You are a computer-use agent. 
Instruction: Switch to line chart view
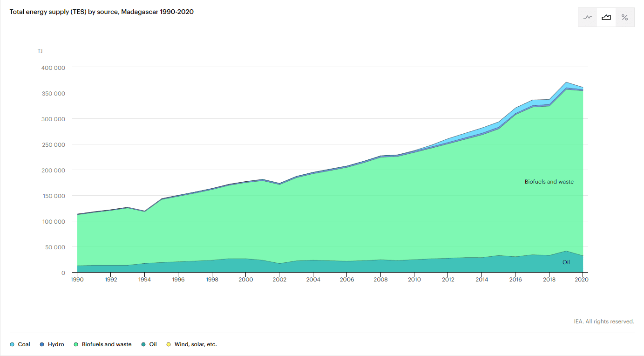(588, 18)
